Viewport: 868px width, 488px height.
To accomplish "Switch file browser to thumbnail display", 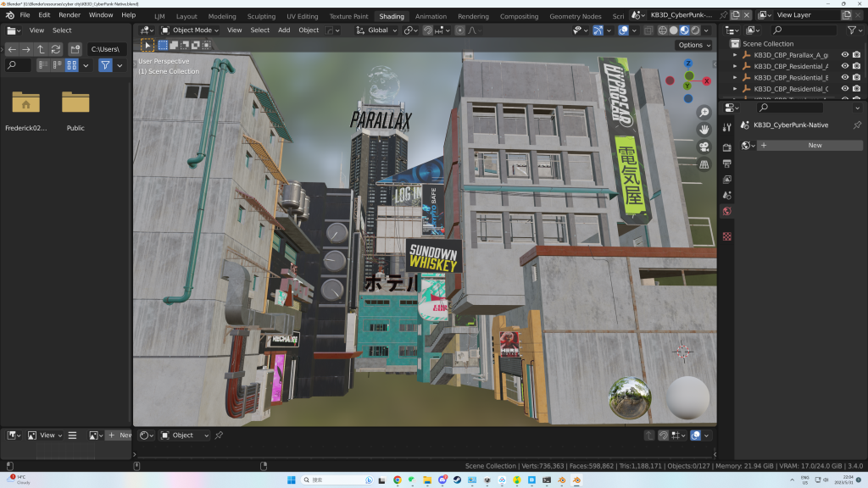I will (x=71, y=65).
